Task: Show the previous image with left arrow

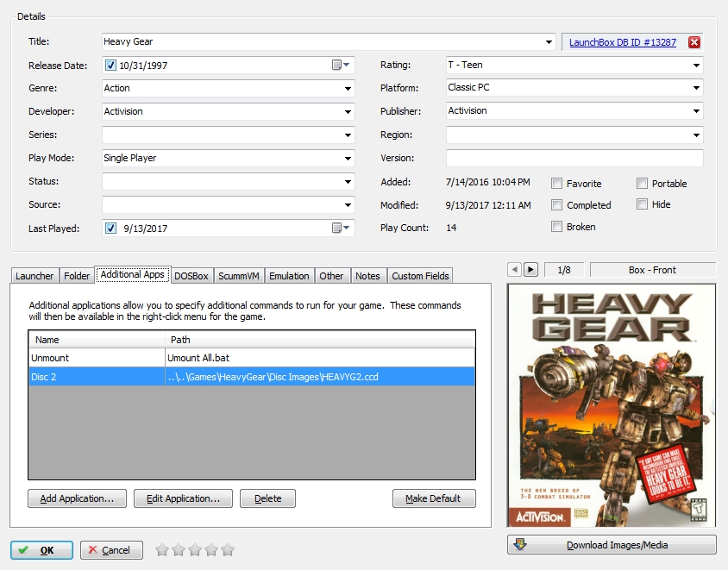Action: coord(514,270)
